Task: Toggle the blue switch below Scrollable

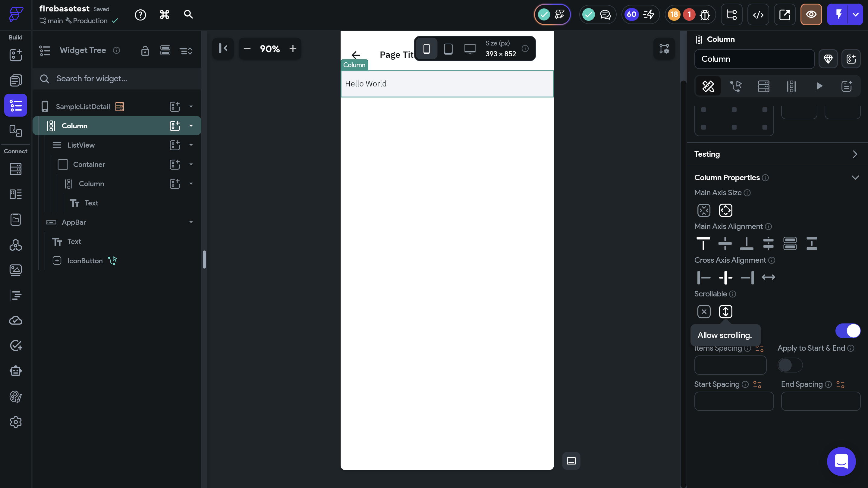Action: point(848,331)
